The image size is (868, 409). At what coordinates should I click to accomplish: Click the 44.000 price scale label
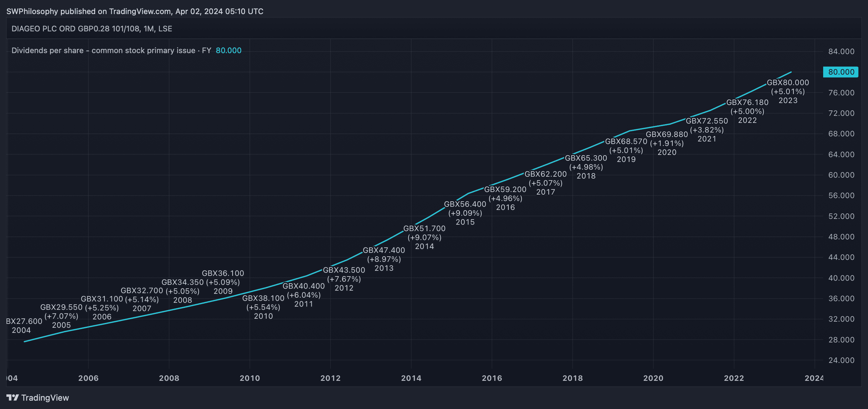pos(841,257)
